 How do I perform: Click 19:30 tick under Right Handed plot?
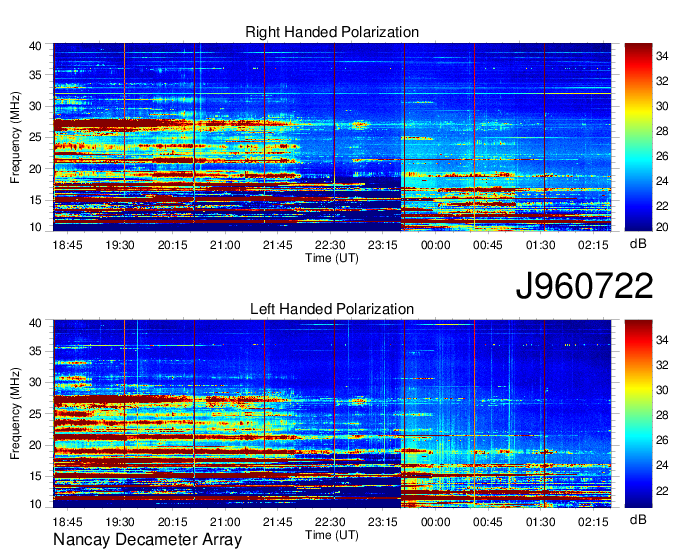120,245
